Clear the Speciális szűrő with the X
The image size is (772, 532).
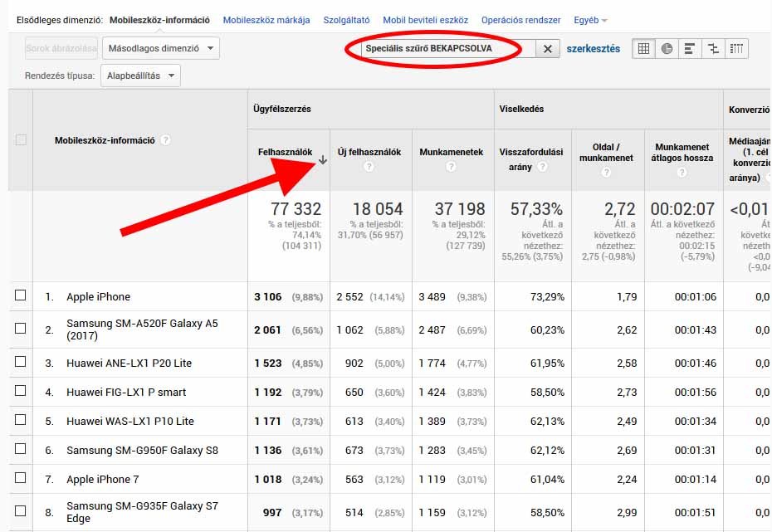(547, 49)
